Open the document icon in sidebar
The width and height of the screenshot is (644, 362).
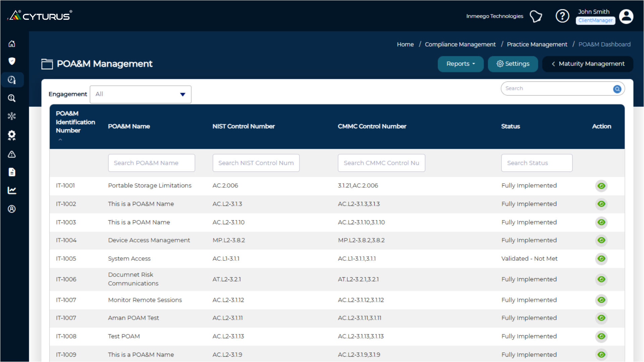pos(12,172)
